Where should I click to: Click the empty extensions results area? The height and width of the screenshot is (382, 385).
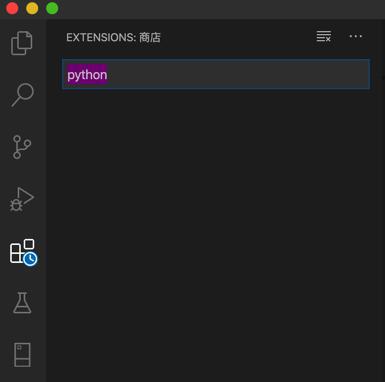click(216, 233)
